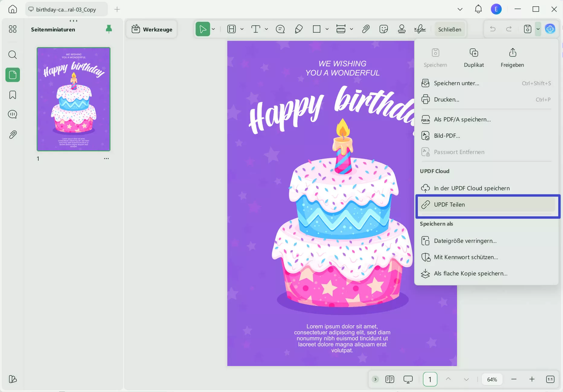This screenshot has height=392, width=563.
Task: Open bookmarks panel in left sidebar
Action: (x=13, y=95)
